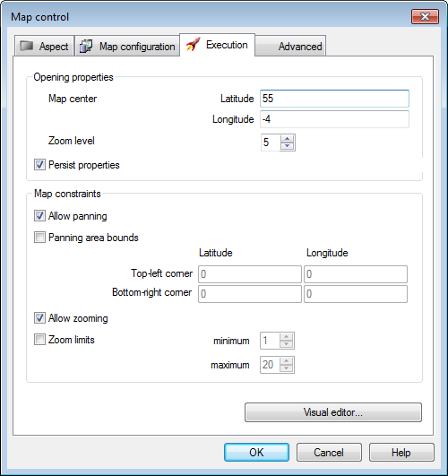Open the Map configuration tab

tap(127, 46)
